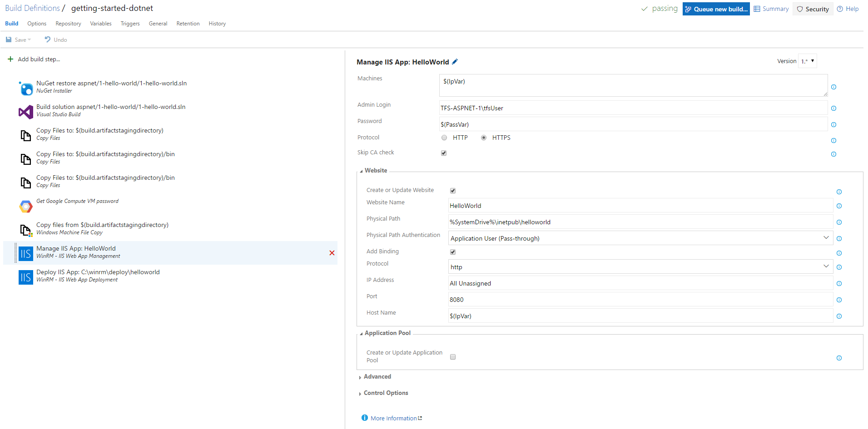Click the info icon for Create or Update Website
This screenshot has width=868, height=429.
coord(839,192)
